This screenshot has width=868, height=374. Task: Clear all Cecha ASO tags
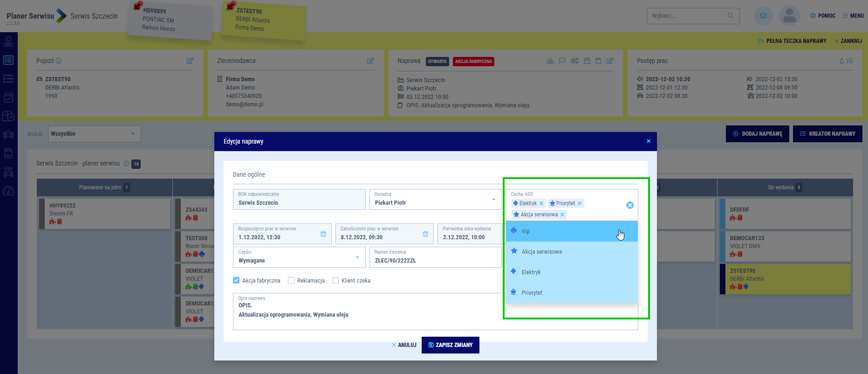[x=629, y=205]
